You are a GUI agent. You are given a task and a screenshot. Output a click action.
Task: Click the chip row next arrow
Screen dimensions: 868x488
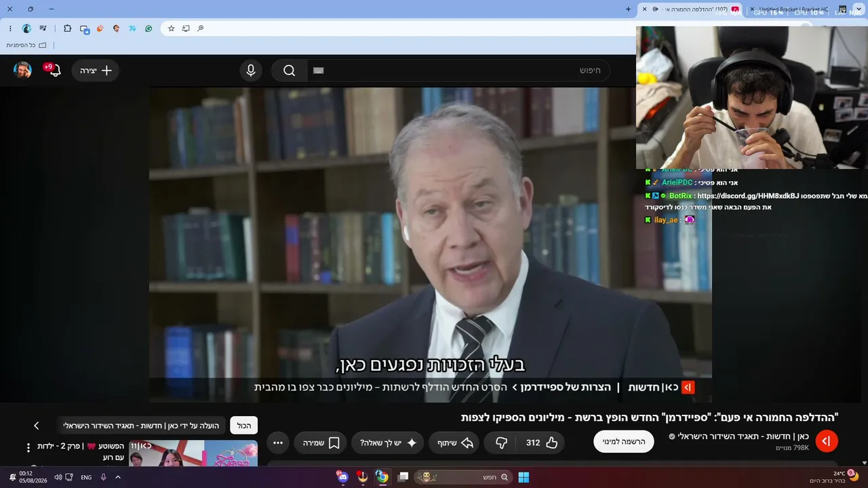pyautogui.click(x=37, y=426)
